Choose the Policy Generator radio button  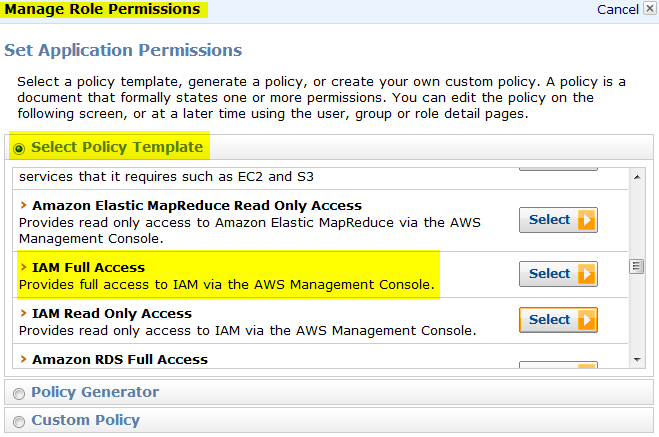tap(19, 393)
